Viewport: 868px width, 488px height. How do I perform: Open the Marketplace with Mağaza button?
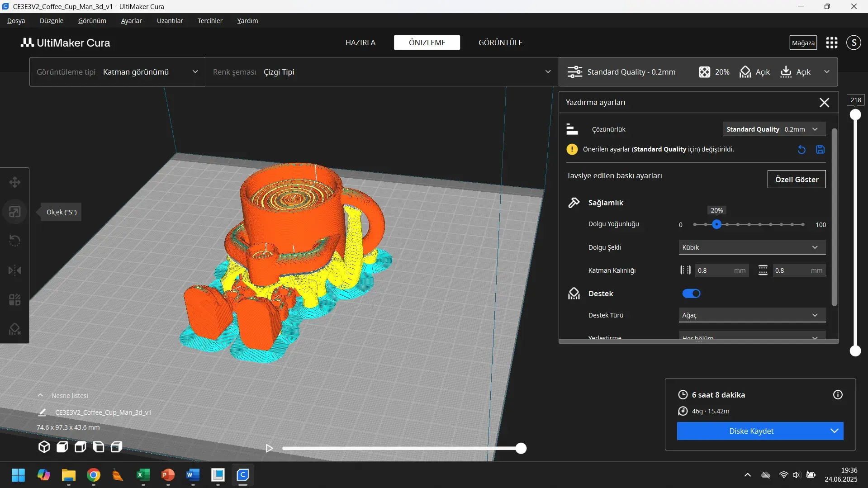click(x=803, y=42)
